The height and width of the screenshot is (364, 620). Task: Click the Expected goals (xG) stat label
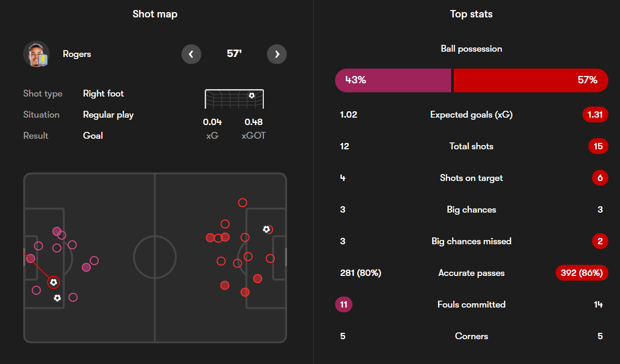tap(471, 114)
